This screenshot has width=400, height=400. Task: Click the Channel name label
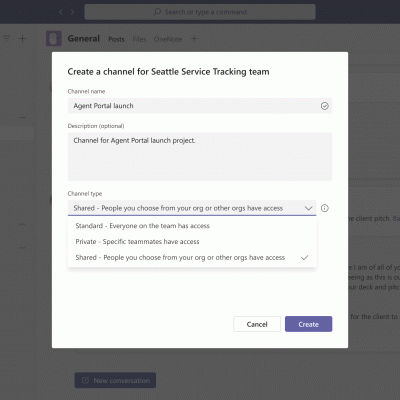coord(86,91)
